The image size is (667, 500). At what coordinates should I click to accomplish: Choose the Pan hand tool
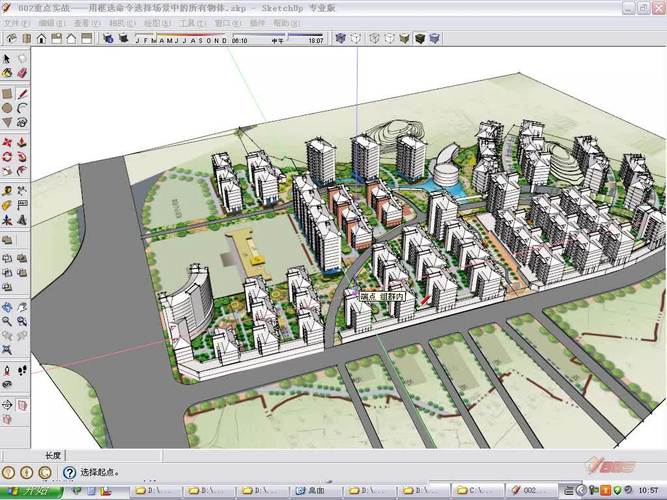[x=22, y=307]
